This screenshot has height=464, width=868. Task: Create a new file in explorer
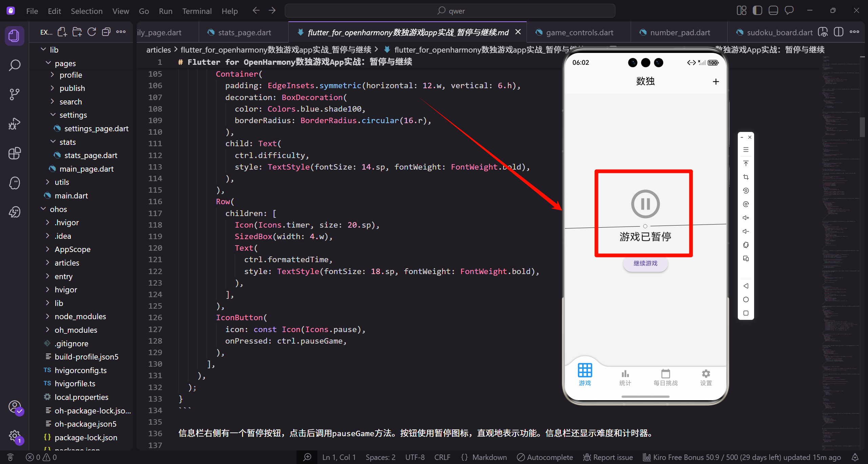click(62, 32)
